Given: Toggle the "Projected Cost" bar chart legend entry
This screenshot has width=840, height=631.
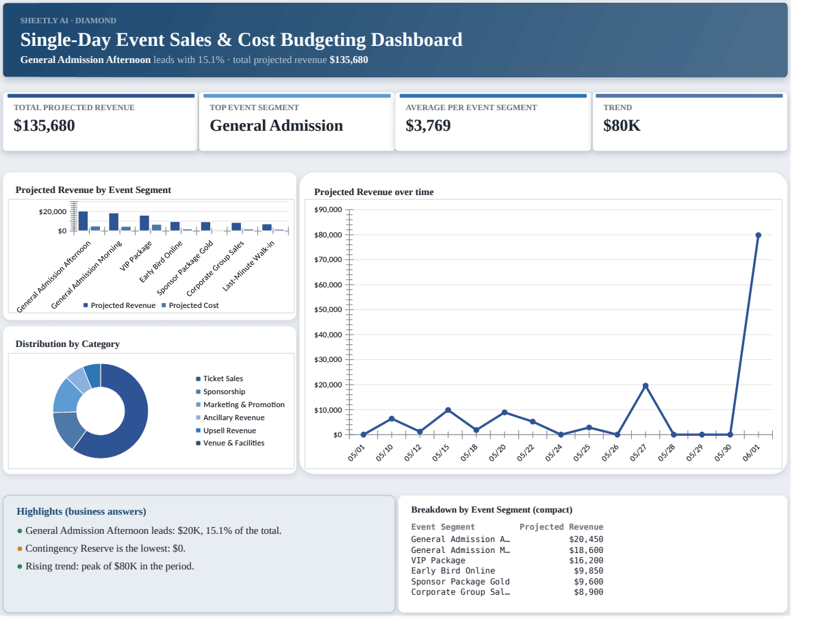Looking at the screenshot, I should coord(190,305).
